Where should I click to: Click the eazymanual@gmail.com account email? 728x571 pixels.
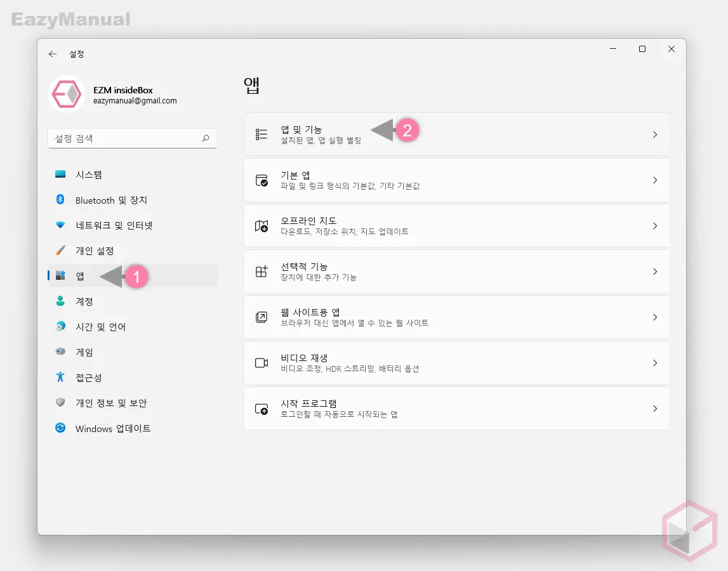[135, 101]
